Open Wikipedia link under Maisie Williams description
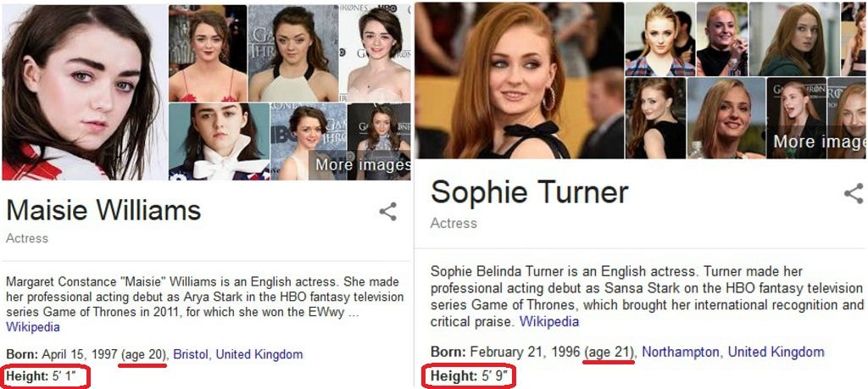Screen dimensions: 868x389 click(33, 327)
